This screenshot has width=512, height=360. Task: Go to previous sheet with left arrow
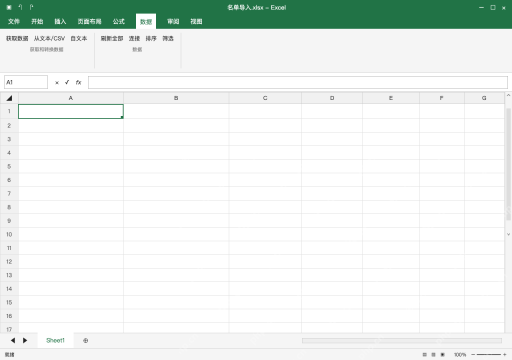(x=13, y=340)
